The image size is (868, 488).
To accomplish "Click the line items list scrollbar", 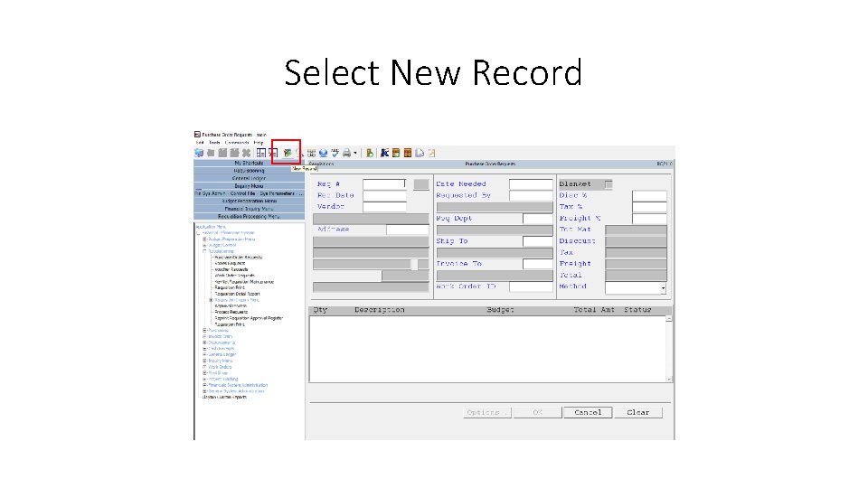I will click(669, 349).
